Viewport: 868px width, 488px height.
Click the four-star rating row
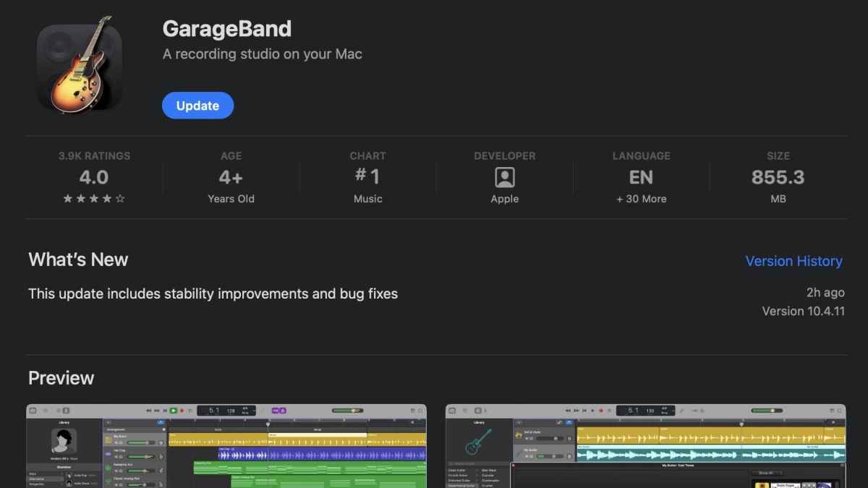pyautogui.click(x=93, y=198)
